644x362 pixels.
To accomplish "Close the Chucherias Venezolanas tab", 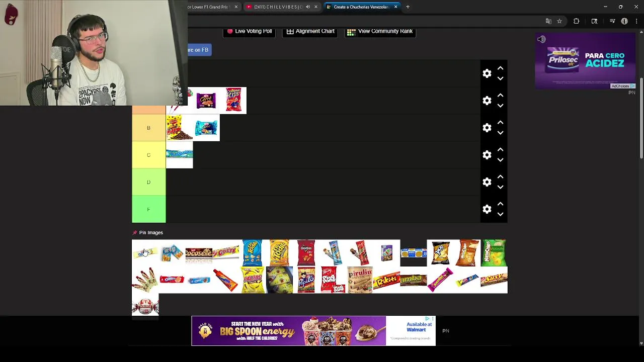I will point(395,7).
